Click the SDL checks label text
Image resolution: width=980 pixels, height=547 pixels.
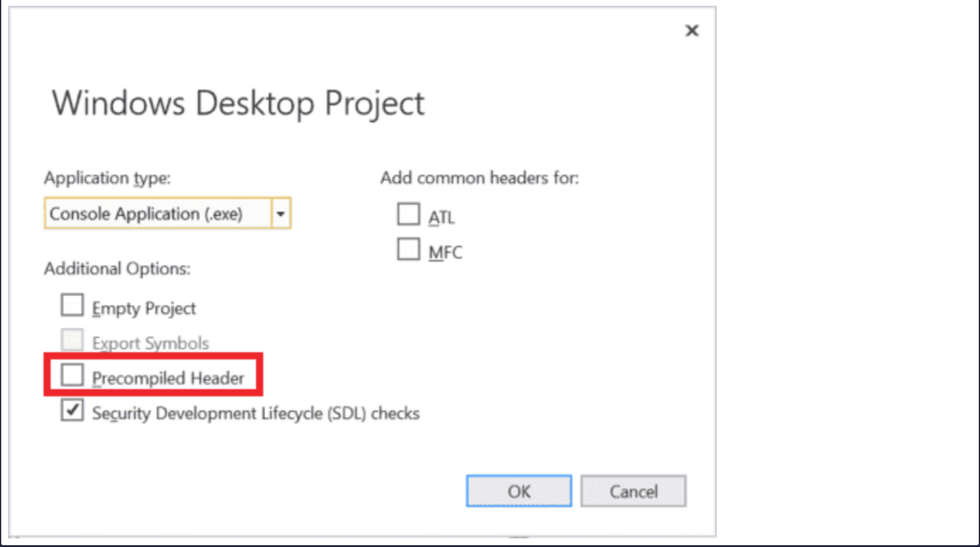(x=255, y=413)
